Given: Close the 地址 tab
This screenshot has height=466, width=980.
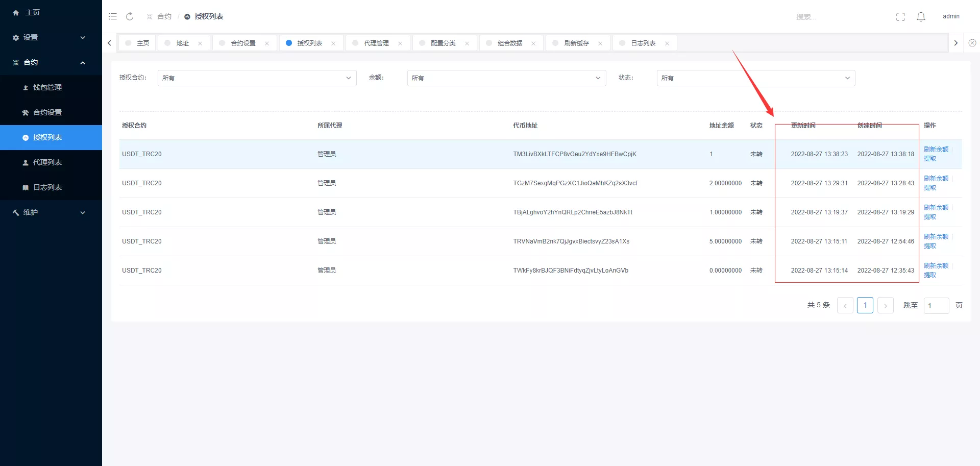Looking at the screenshot, I should (200, 43).
